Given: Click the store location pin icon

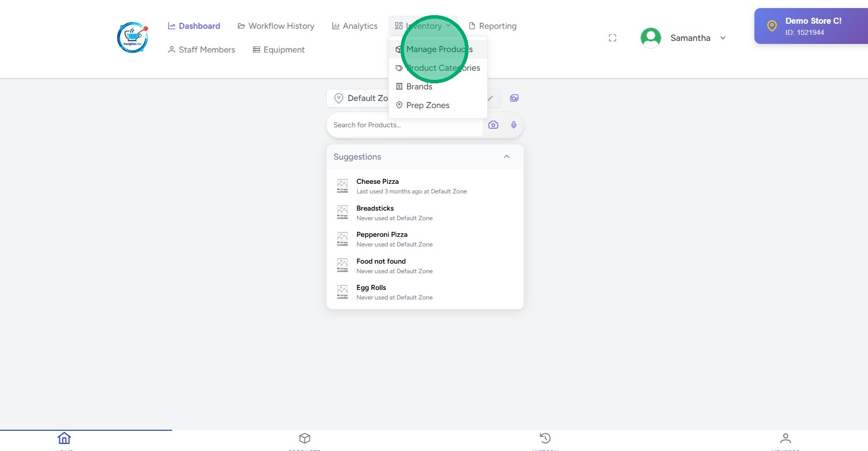Looking at the screenshot, I should point(772,26).
